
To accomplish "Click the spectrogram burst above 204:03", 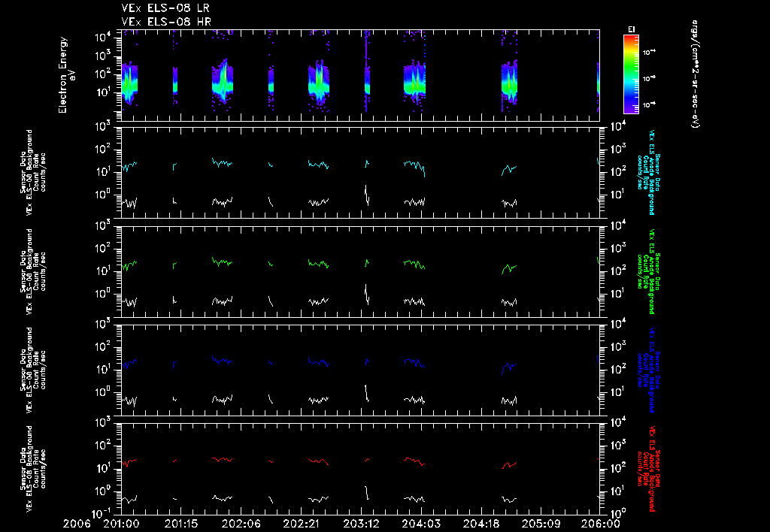I will click(x=414, y=81).
